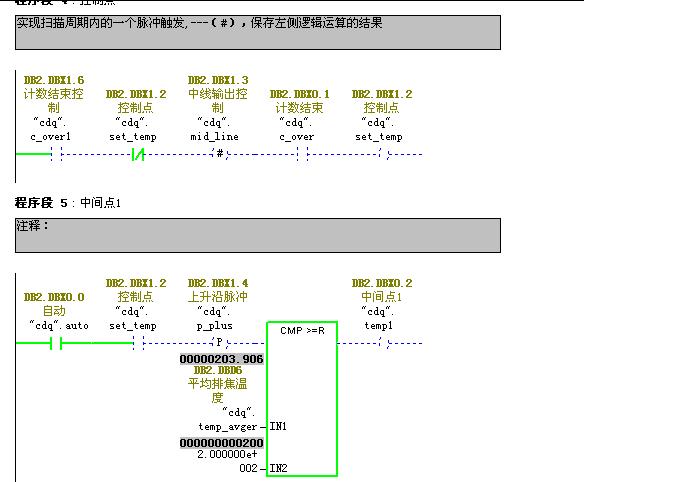The height and width of the screenshot is (482, 680).
Task: Click address DB2.DBX1.3 above mid_line
Action: click(x=218, y=80)
